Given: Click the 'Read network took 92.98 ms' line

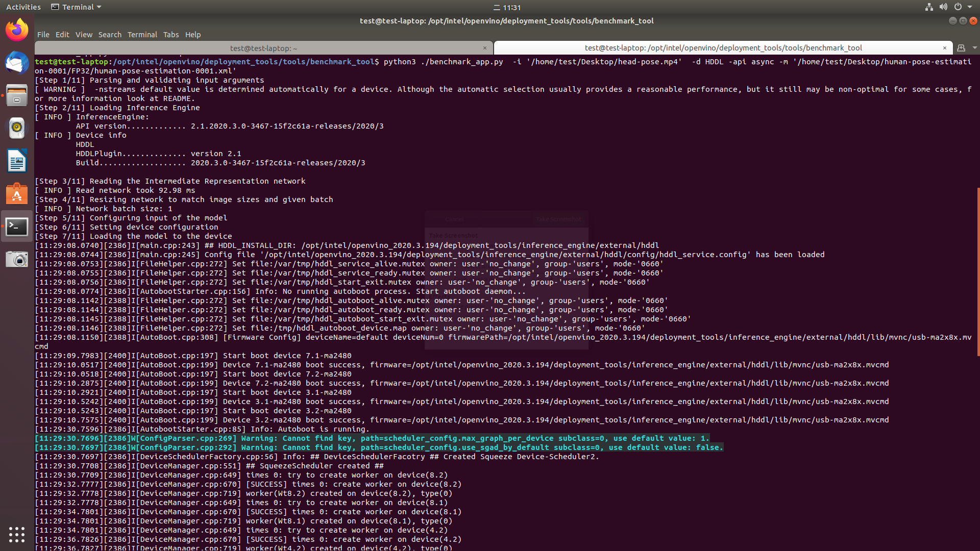Looking at the screenshot, I should tap(115, 190).
